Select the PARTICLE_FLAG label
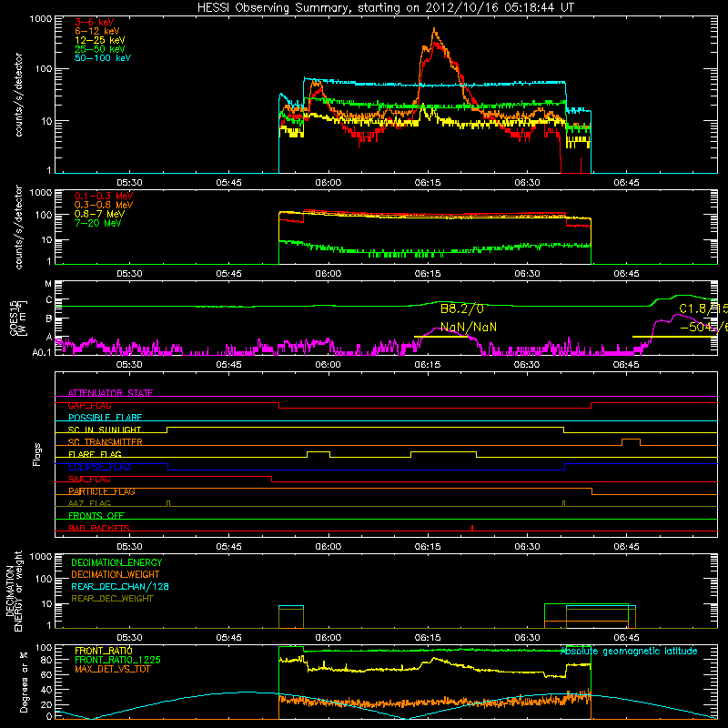This screenshot has height=728, width=728. [x=102, y=491]
